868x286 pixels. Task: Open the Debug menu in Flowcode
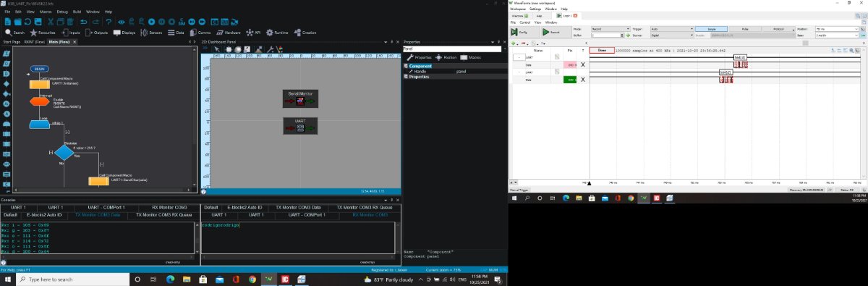point(62,12)
